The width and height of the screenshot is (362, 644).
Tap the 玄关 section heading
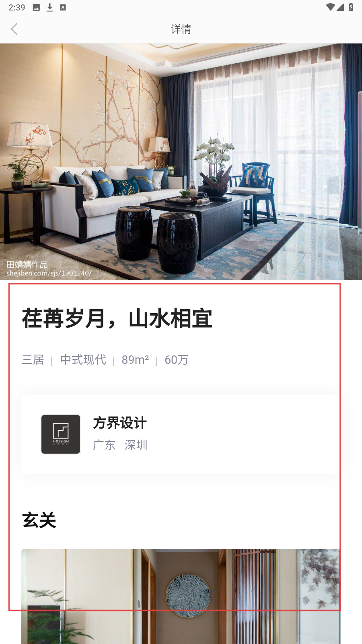point(39,520)
